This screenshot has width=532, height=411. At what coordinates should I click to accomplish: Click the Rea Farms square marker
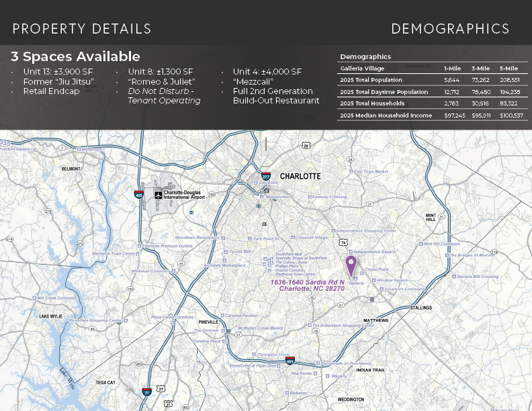(315, 373)
